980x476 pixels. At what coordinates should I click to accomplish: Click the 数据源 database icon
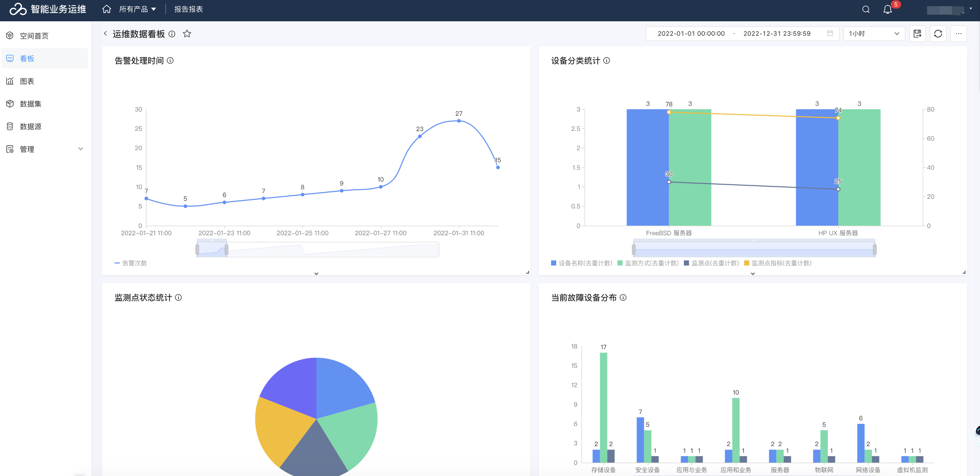point(10,126)
